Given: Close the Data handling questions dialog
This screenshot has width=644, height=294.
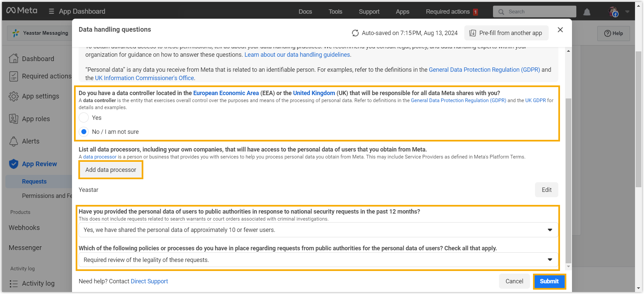Looking at the screenshot, I should [x=560, y=30].
